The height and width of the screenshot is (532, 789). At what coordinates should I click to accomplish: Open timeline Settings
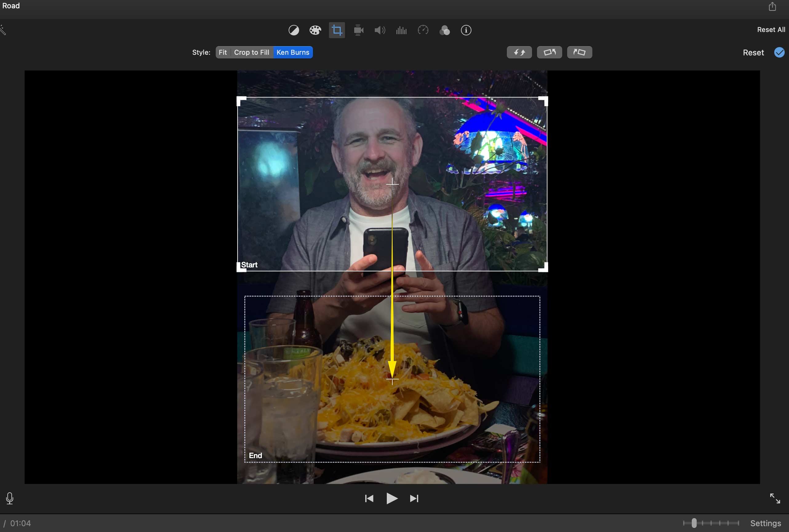[765, 523]
